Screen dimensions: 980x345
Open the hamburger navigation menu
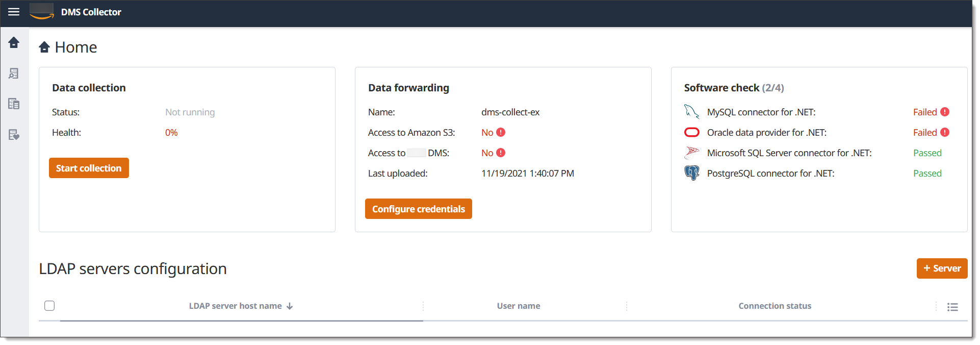click(14, 12)
